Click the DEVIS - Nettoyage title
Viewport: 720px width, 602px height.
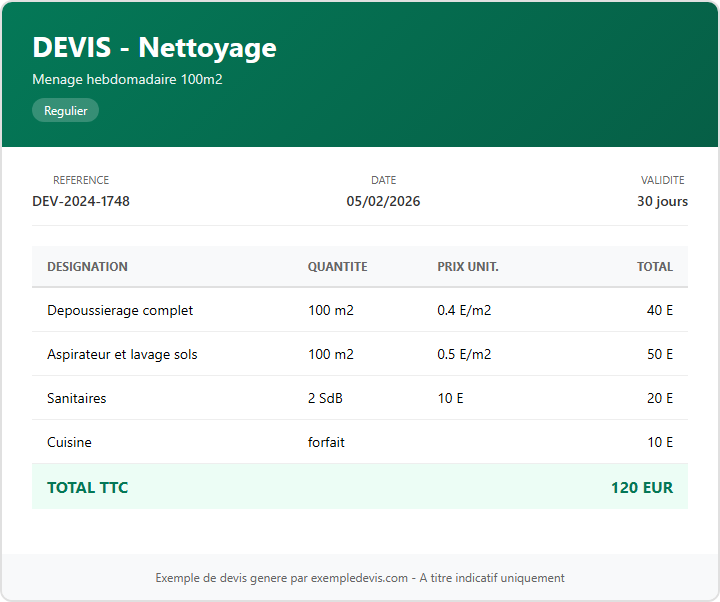(x=154, y=47)
